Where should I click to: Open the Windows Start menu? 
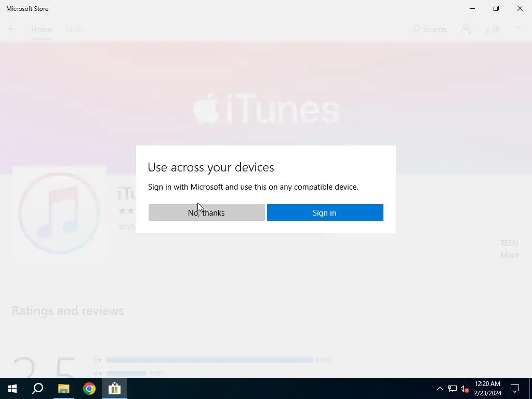(12, 389)
